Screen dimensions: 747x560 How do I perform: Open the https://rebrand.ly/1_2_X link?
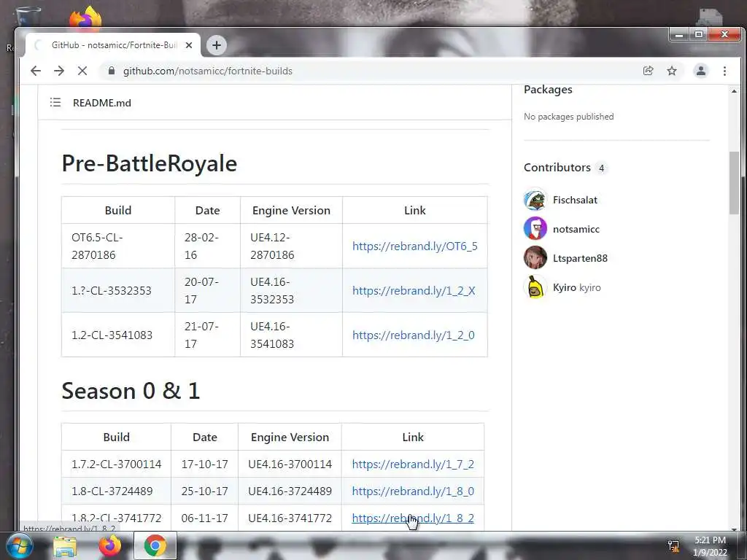tap(414, 290)
